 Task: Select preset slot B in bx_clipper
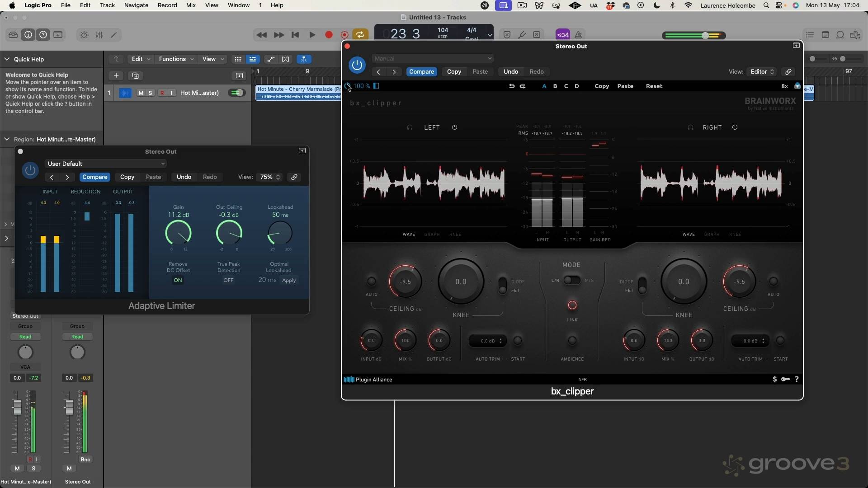(x=555, y=86)
